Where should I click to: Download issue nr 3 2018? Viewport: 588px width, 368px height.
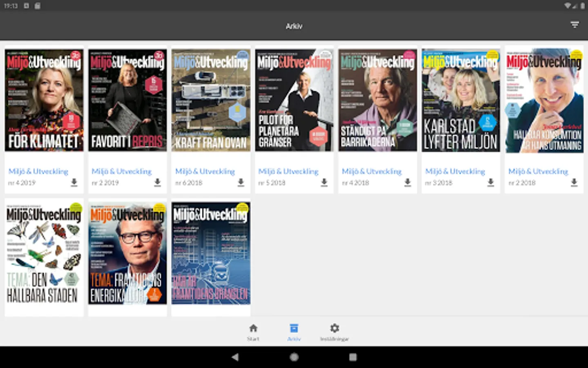[x=491, y=182]
